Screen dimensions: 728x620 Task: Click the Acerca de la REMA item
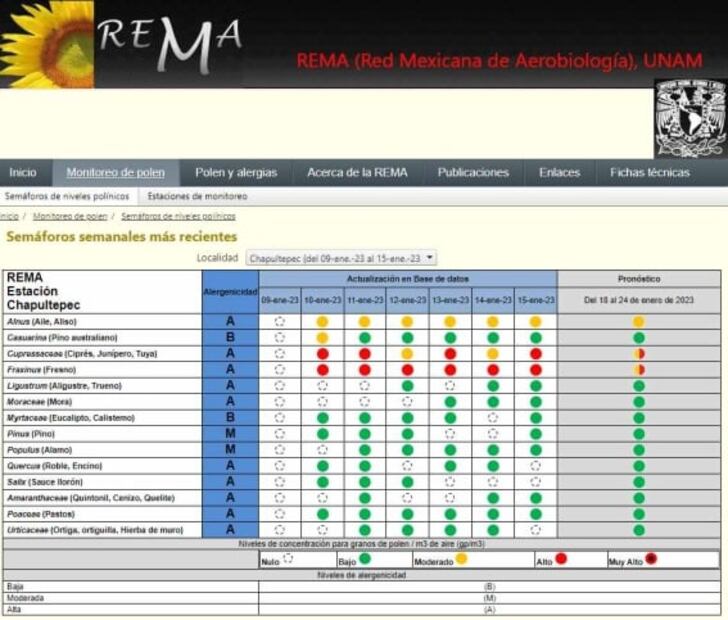357,172
